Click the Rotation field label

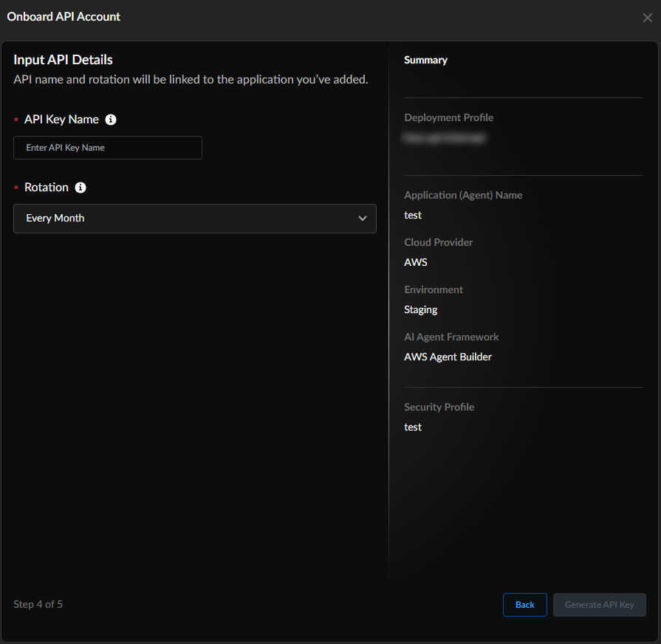click(x=47, y=188)
